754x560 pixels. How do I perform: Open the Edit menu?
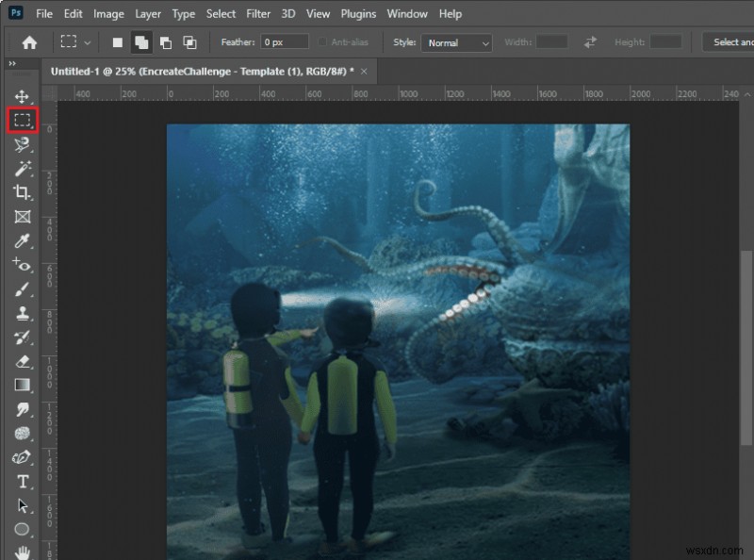(74, 14)
